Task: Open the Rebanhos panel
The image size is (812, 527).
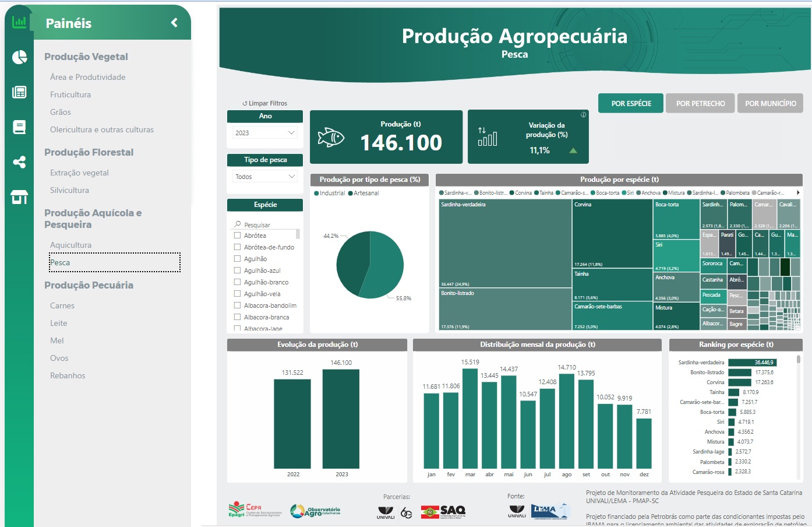Action: 68,375
